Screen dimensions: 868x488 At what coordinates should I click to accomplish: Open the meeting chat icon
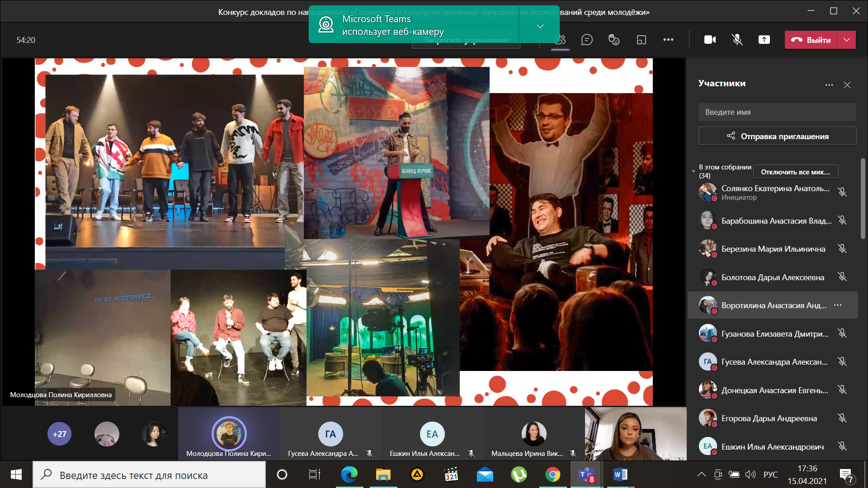point(587,40)
